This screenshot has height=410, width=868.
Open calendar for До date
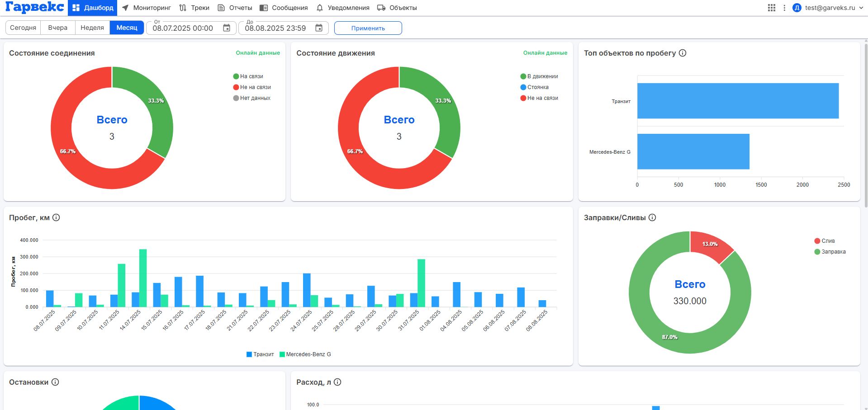point(319,28)
